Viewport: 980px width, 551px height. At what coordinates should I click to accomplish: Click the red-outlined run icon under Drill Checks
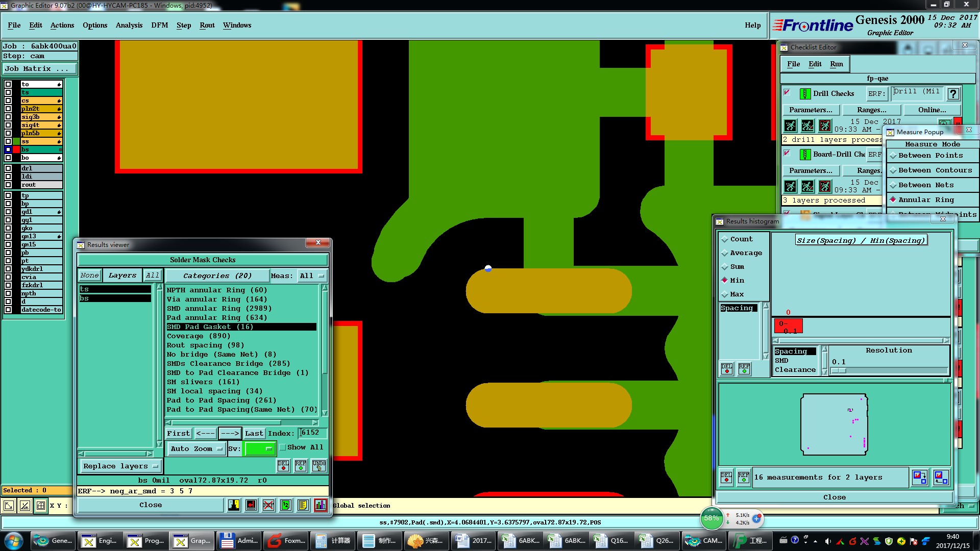[825, 126]
